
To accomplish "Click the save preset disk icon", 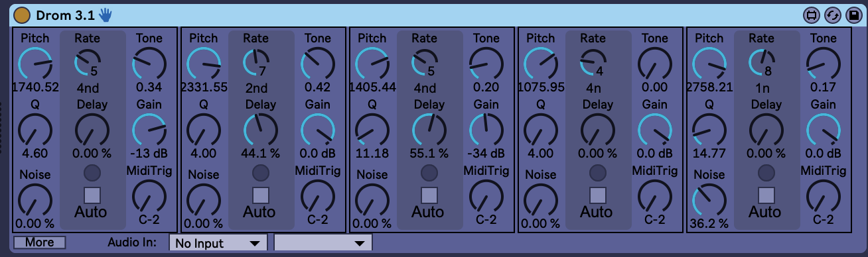I will pos(852,15).
